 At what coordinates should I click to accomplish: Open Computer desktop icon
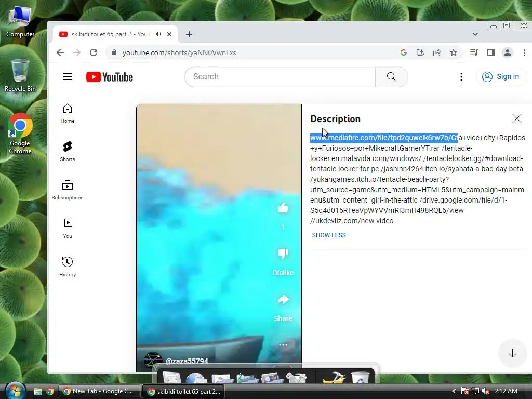click(20, 22)
